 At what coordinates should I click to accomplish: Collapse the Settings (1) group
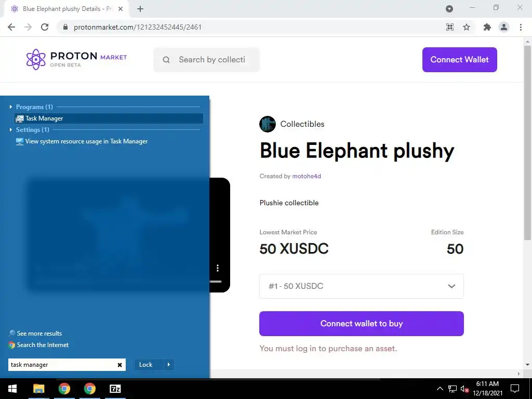pos(11,129)
